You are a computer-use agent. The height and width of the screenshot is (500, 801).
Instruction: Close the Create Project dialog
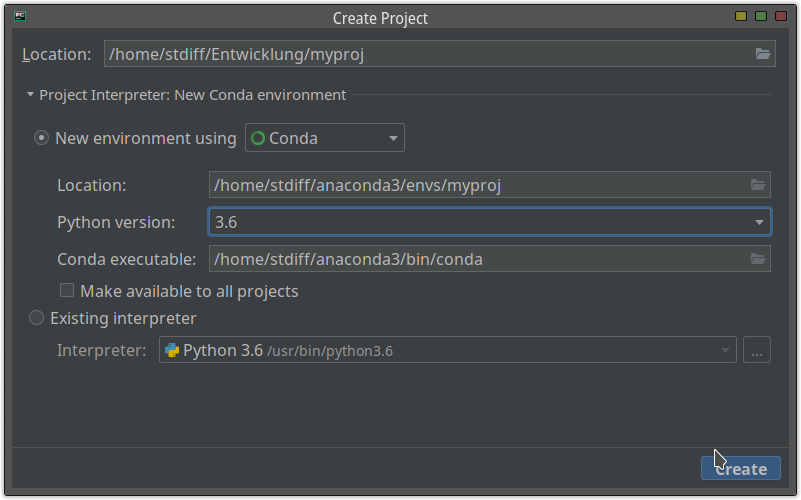coord(781,16)
